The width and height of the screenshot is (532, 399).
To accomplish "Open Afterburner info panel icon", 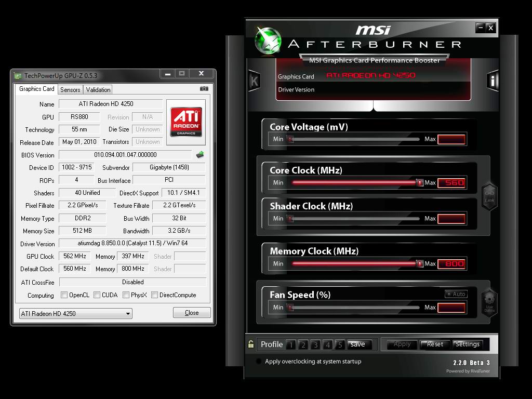I will tap(493, 81).
